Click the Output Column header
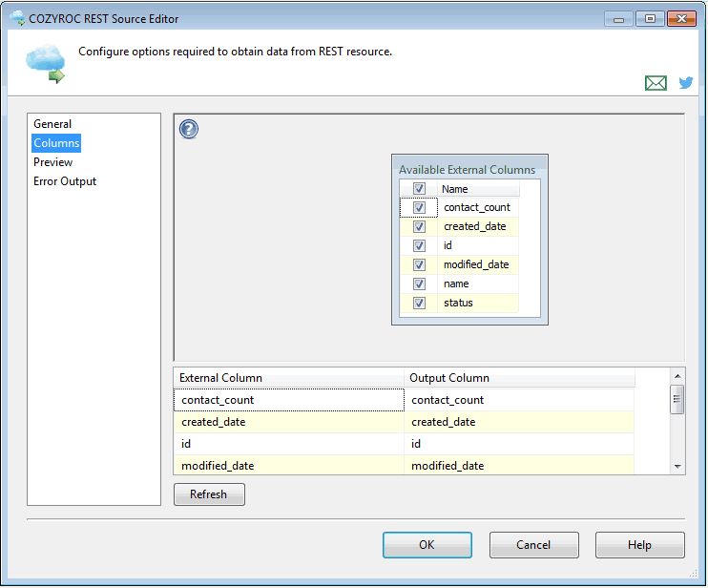The width and height of the screenshot is (708, 588). pos(519,378)
